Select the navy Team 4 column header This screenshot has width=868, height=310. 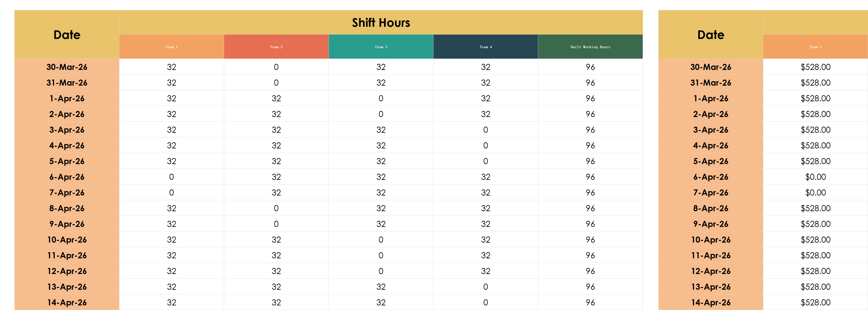point(486,46)
